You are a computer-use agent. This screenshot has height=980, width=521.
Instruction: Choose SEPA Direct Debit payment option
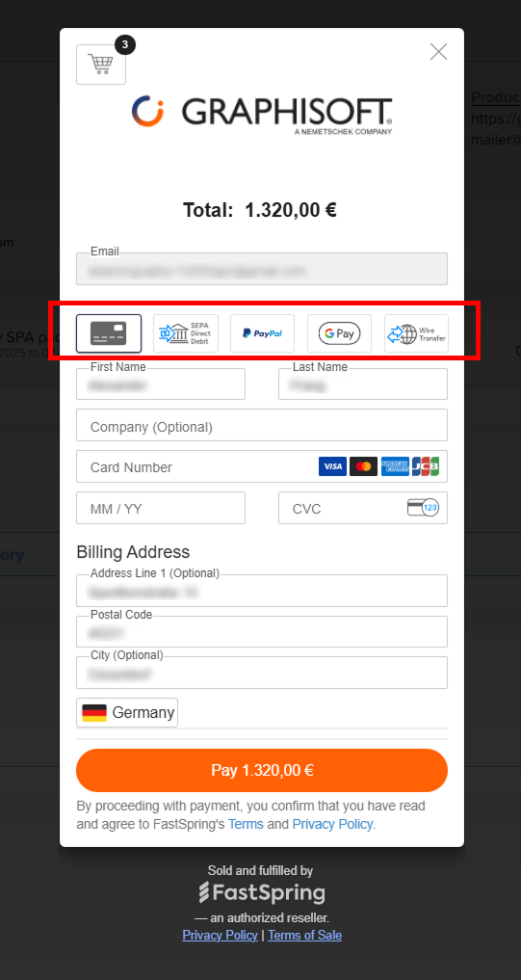coord(186,333)
